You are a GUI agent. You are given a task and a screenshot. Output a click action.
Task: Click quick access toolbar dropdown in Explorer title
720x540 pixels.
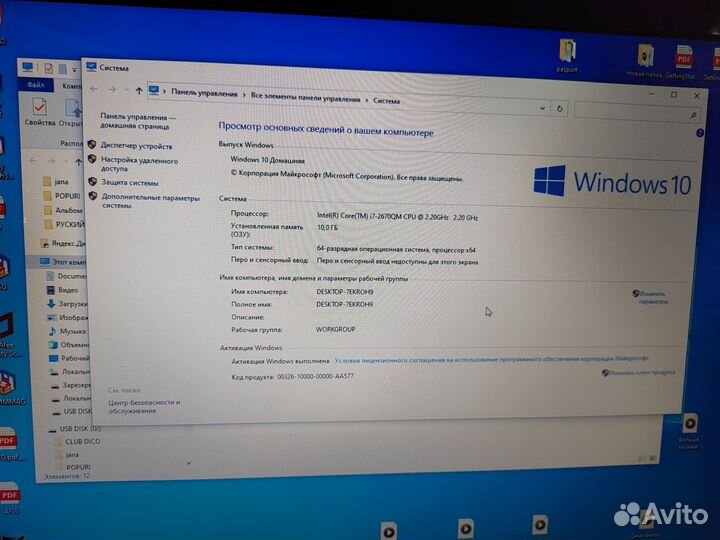click(x=74, y=70)
